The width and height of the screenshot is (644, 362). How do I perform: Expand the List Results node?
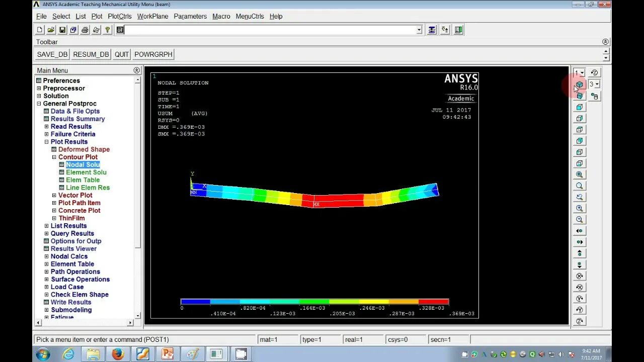(x=46, y=226)
